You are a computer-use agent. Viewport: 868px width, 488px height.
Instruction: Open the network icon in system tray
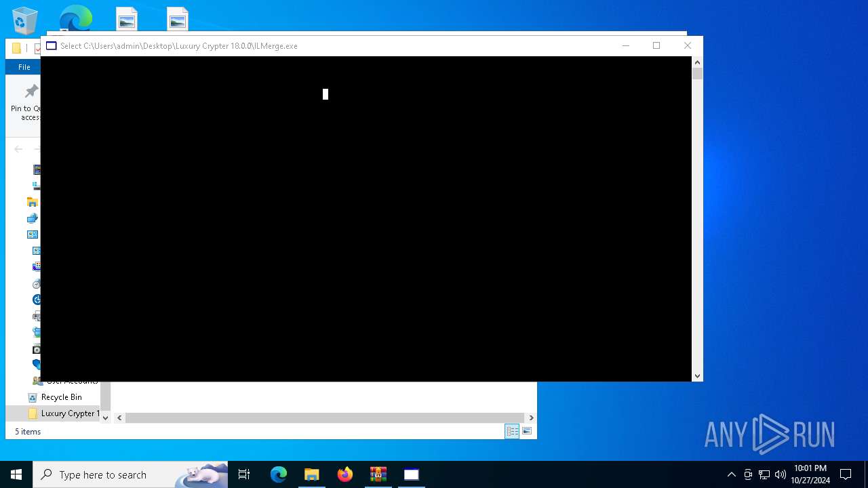pyautogui.click(x=764, y=474)
